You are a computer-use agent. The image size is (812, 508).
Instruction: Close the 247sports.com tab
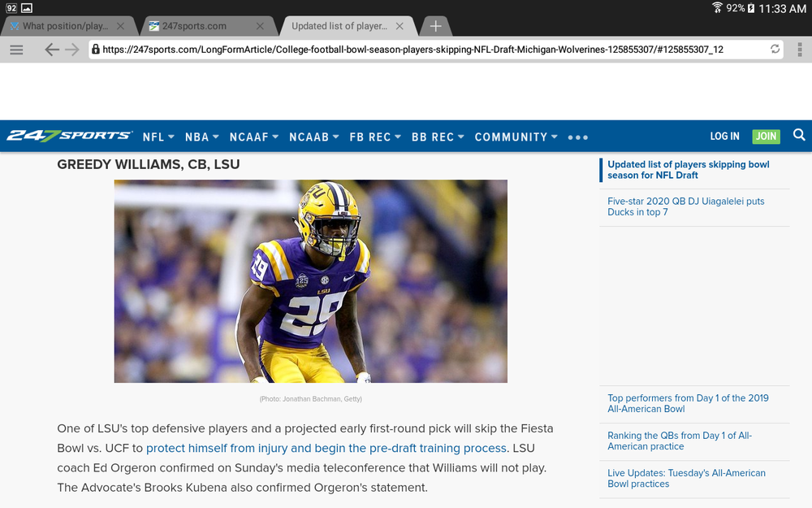(260, 26)
